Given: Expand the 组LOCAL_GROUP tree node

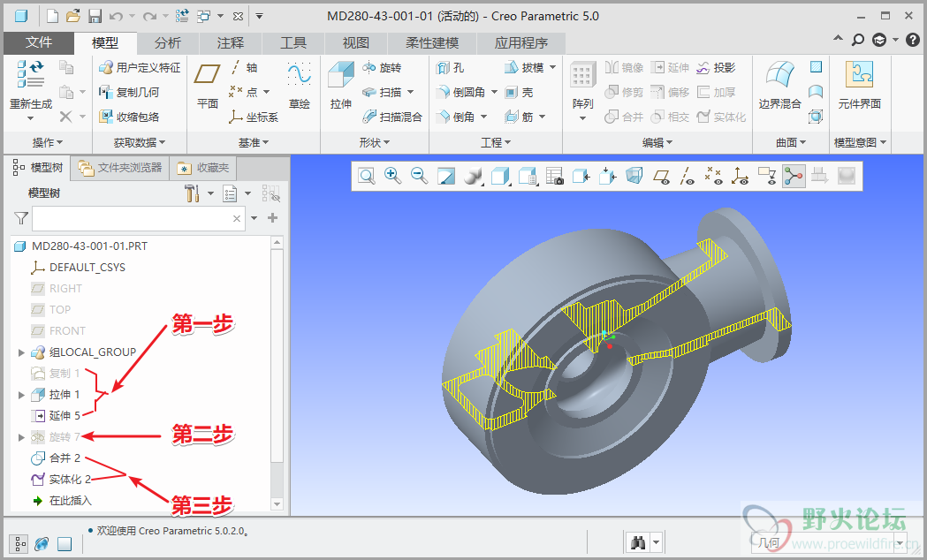Looking at the screenshot, I should (x=21, y=352).
